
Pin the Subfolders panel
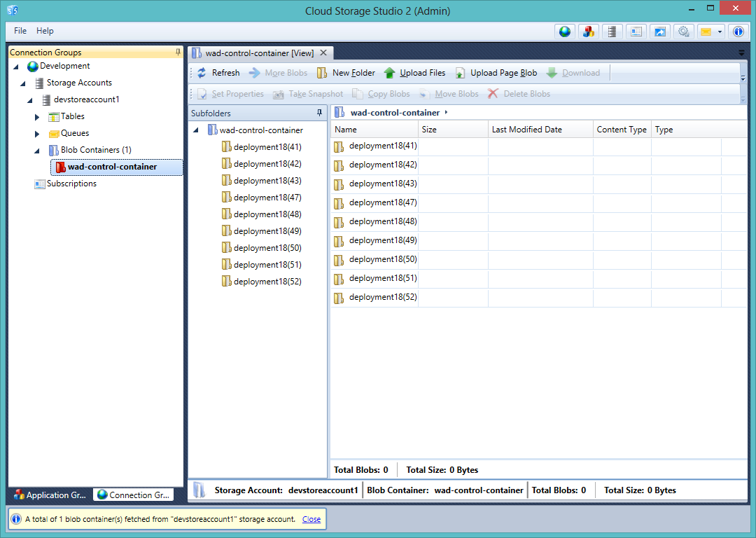(319, 112)
